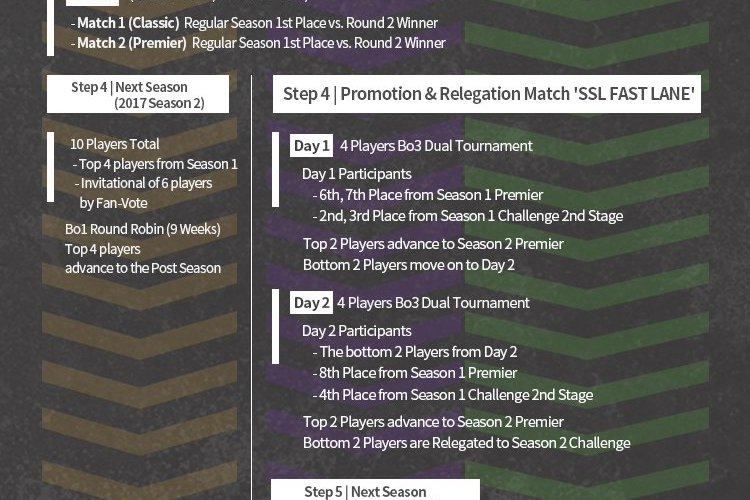This screenshot has height=500, width=750.
Task: Click the 'Invitational of 6 players' line
Action: (145, 183)
